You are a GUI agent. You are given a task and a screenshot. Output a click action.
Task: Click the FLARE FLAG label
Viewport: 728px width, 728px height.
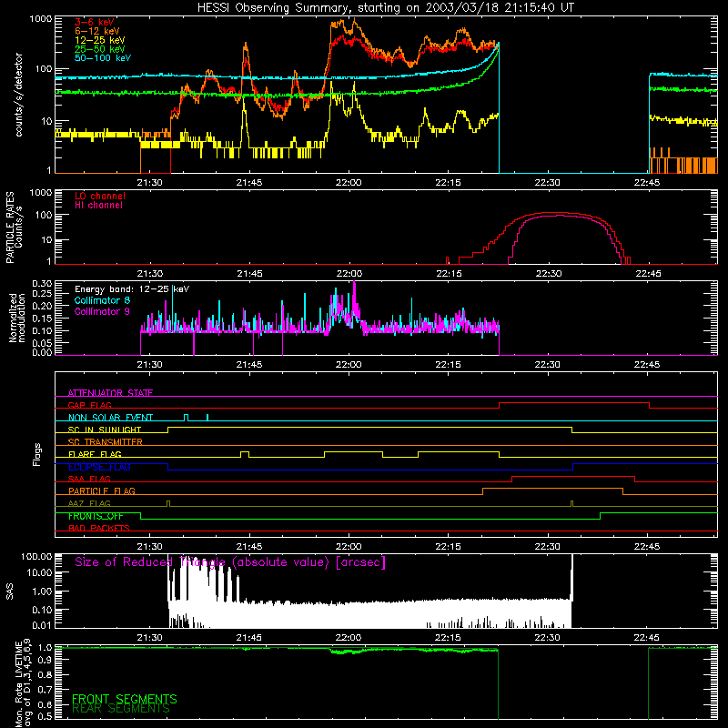pyautogui.click(x=95, y=454)
